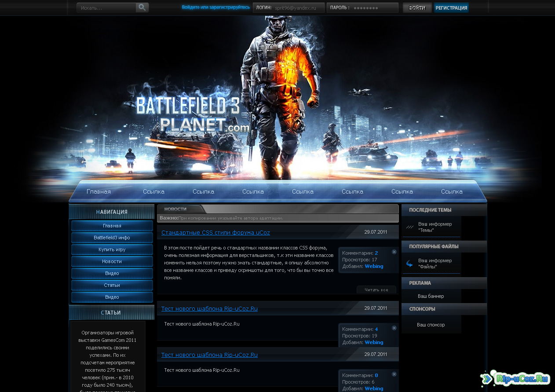Viewport: 555px width, 392px height.
Task: Close the info box showing Комментарии: 2
Action: click(394, 252)
